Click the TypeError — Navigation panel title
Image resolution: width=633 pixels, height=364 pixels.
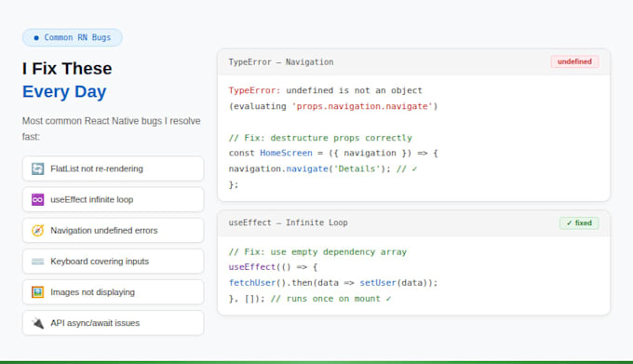[281, 62]
